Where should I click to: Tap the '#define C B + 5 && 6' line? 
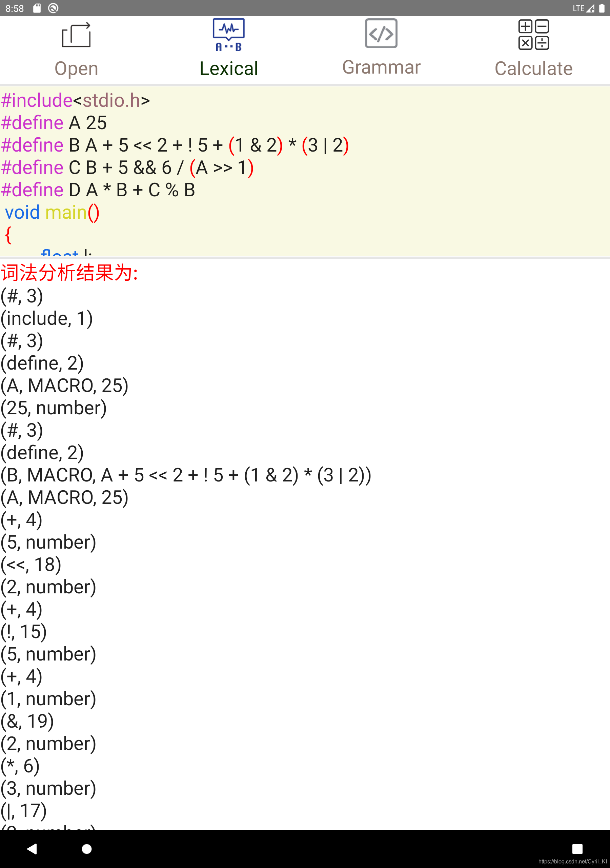(127, 167)
